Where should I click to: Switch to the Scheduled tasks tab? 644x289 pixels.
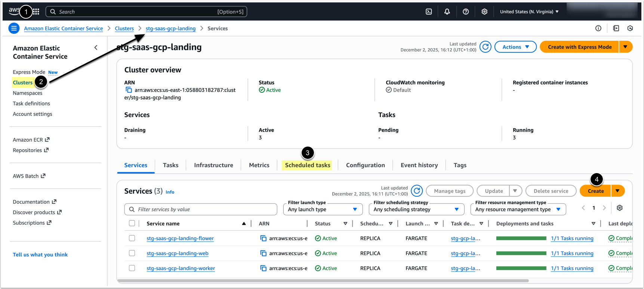pos(307,165)
